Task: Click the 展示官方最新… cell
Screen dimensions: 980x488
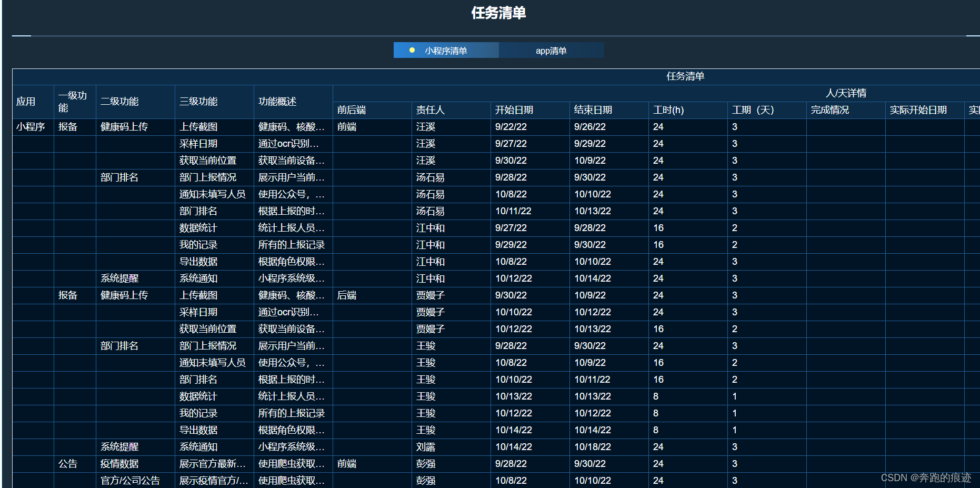Action: 214,464
